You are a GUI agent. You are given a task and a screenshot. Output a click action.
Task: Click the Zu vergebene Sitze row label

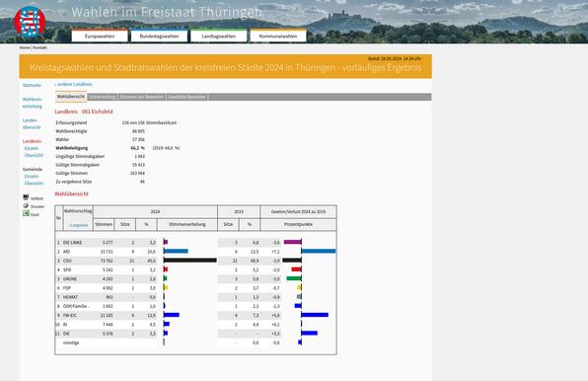(x=73, y=182)
